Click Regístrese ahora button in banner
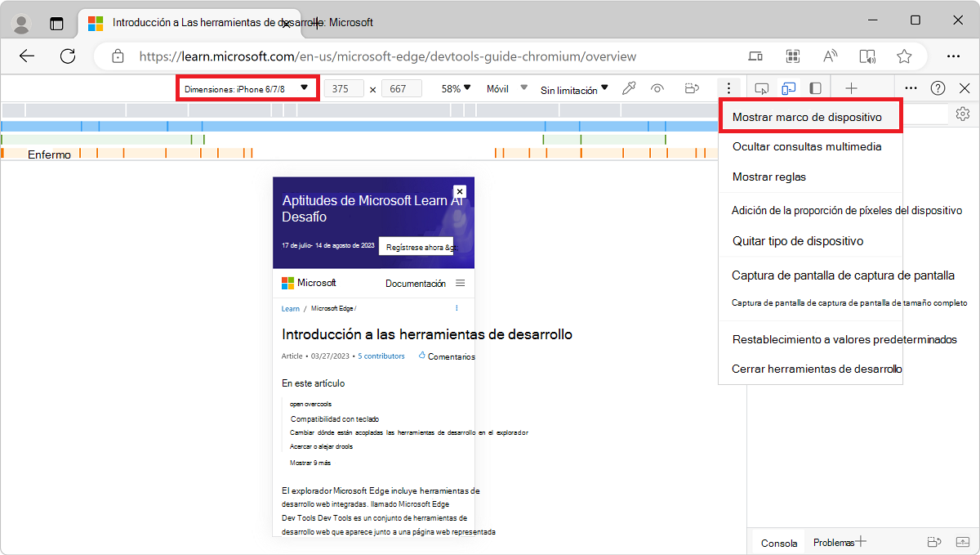The image size is (980, 555). (x=416, y=246)
